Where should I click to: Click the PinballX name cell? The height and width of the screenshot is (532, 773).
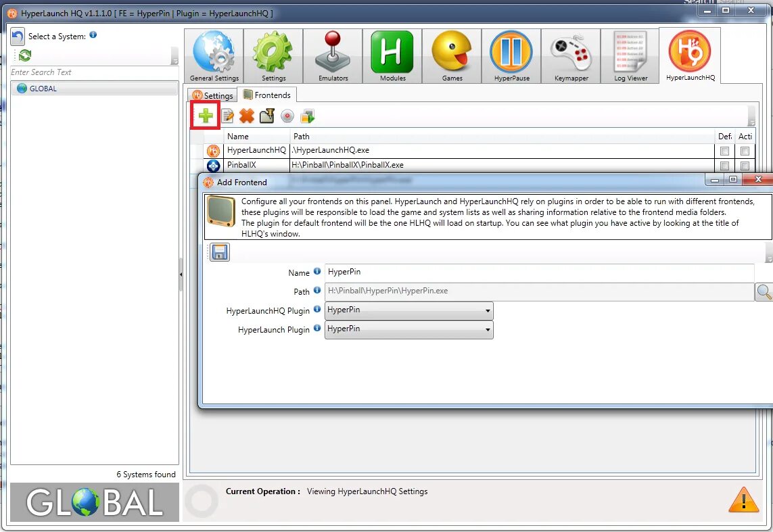coord(256,165)
